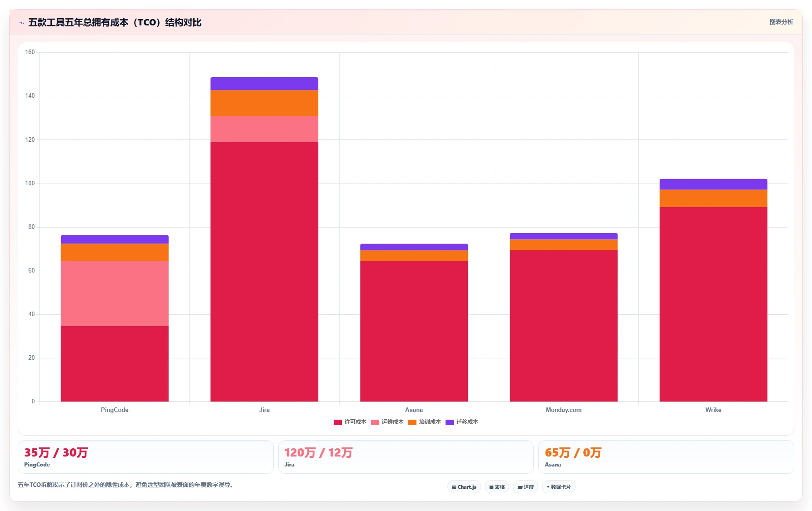Click the Monday.com x-axis label
Image resolution: width=812 pixels, height=511 pixels.
tap(564, 410)
